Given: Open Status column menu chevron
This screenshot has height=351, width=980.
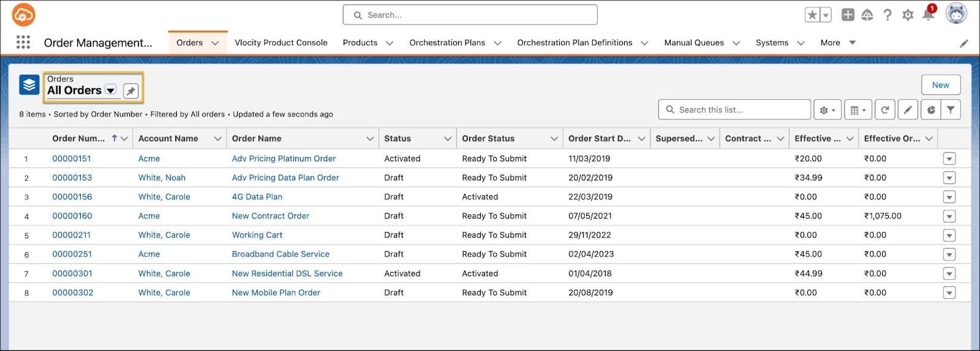Looking at the screenshot, I should tap(448, 138).
